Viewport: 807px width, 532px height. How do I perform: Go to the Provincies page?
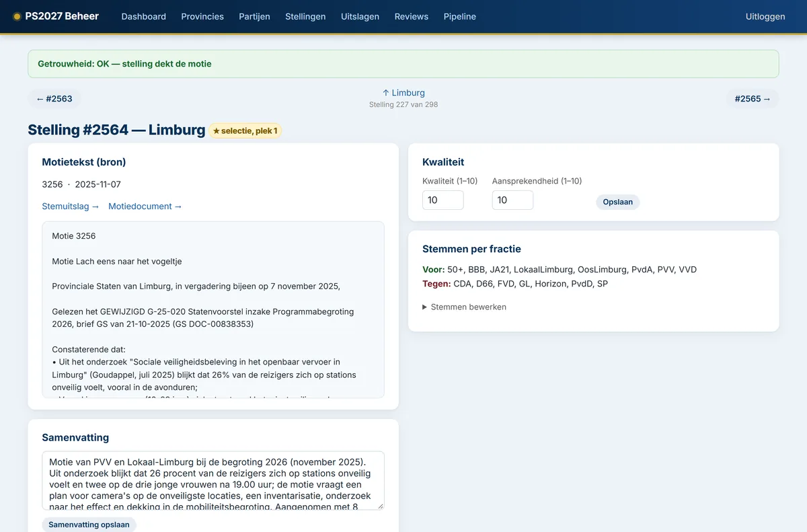pyautogui.click(x=202, y=17)
